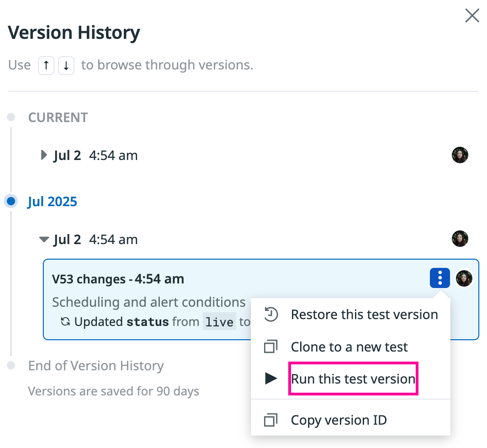Image resolution: width=487 pixels, height=448 pixels.
Task: Click the clone squares icon
Action: [x=270, y=347]
